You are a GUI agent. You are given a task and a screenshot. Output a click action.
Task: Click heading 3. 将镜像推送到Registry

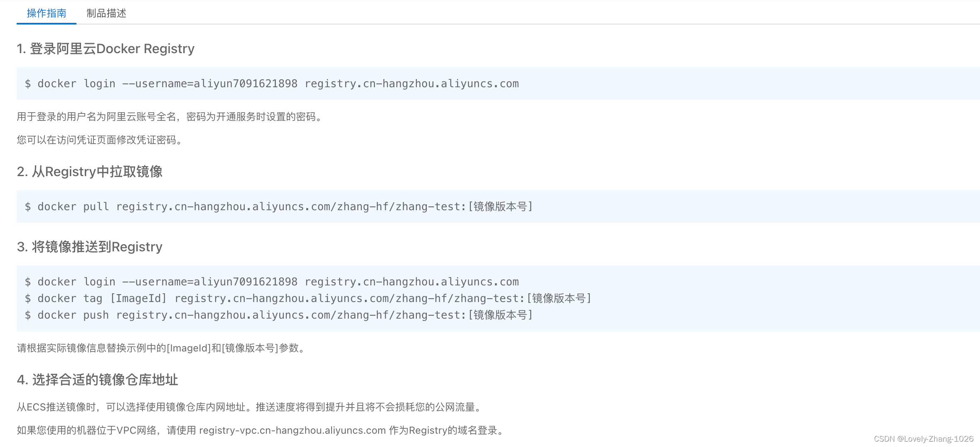(x=90, y=247)
